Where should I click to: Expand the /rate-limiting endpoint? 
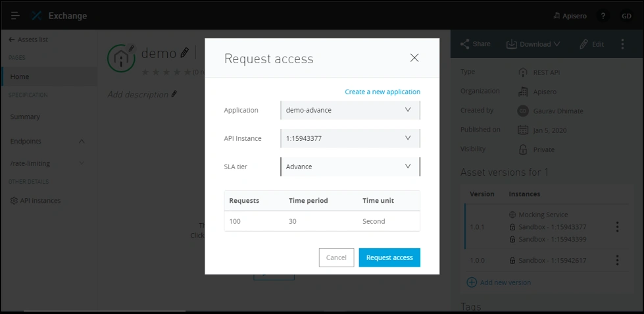[82, 163]
